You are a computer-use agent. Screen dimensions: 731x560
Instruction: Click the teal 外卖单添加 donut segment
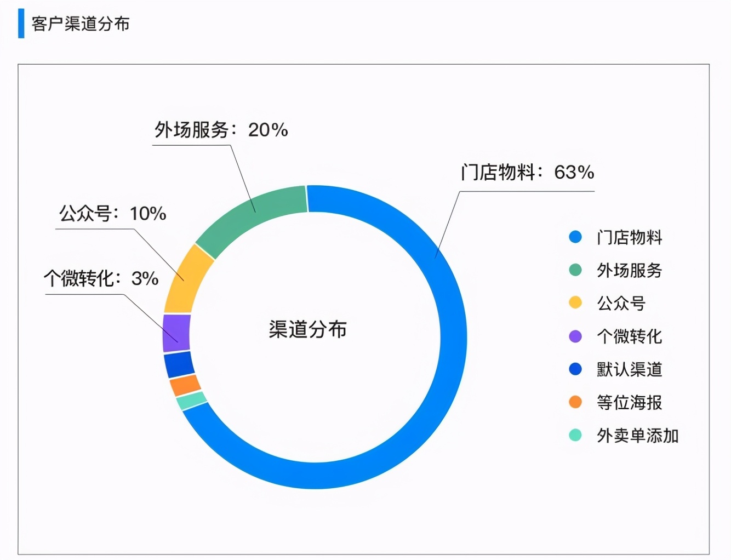click(191, 401)
